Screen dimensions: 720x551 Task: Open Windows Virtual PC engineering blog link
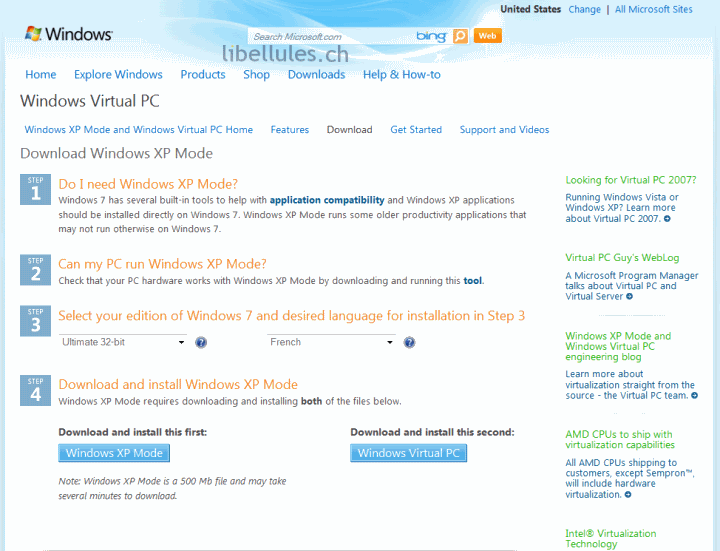618,346
